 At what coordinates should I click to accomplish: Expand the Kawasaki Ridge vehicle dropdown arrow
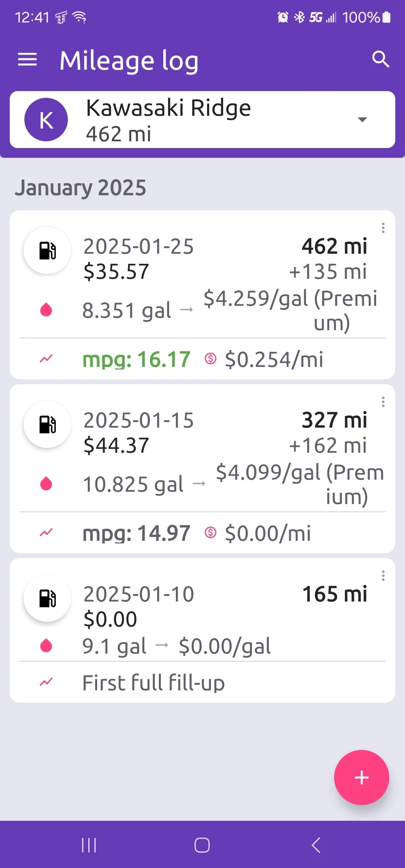[x=362, y=120]
